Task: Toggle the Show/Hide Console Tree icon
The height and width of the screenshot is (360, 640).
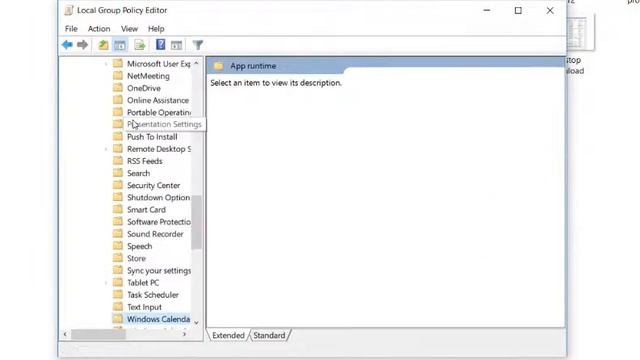Action: point(120,45)
